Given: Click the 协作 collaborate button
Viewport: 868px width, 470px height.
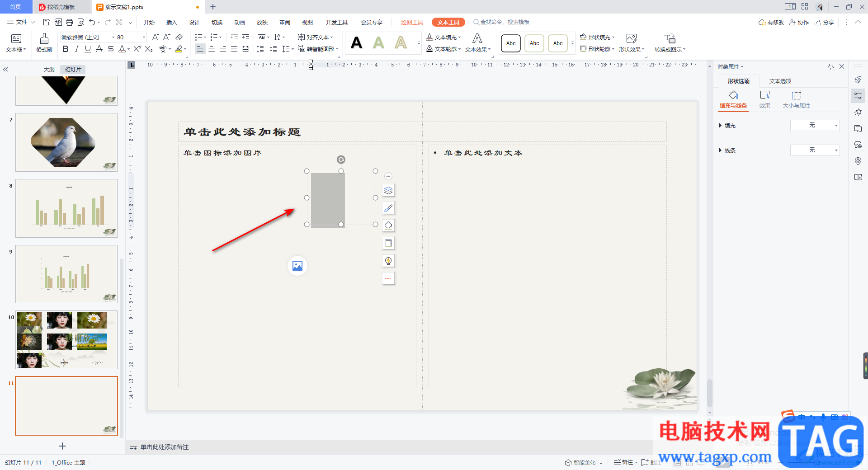Looking at the screenshot, I should (799, 22).
